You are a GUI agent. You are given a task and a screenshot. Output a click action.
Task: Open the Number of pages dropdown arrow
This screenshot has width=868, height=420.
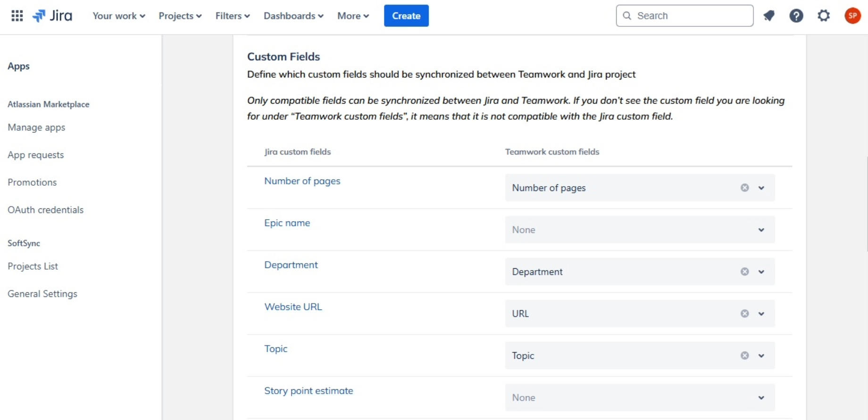coord(761,188)
